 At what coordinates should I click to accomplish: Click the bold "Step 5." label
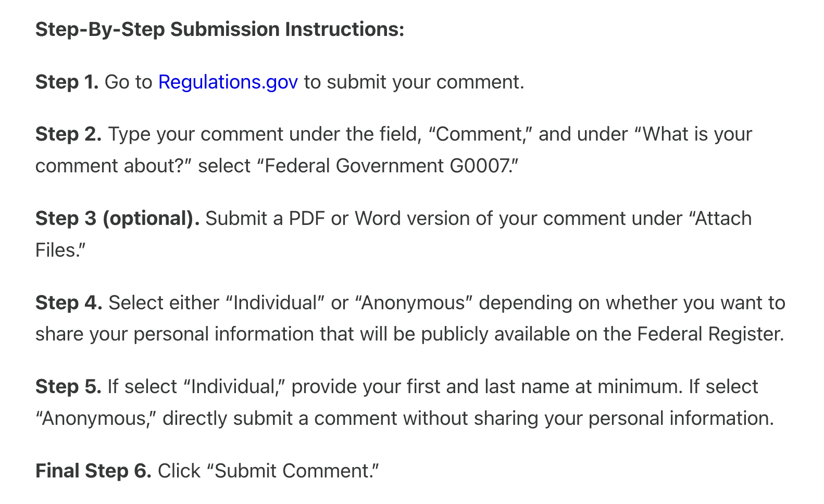point(68,387)
